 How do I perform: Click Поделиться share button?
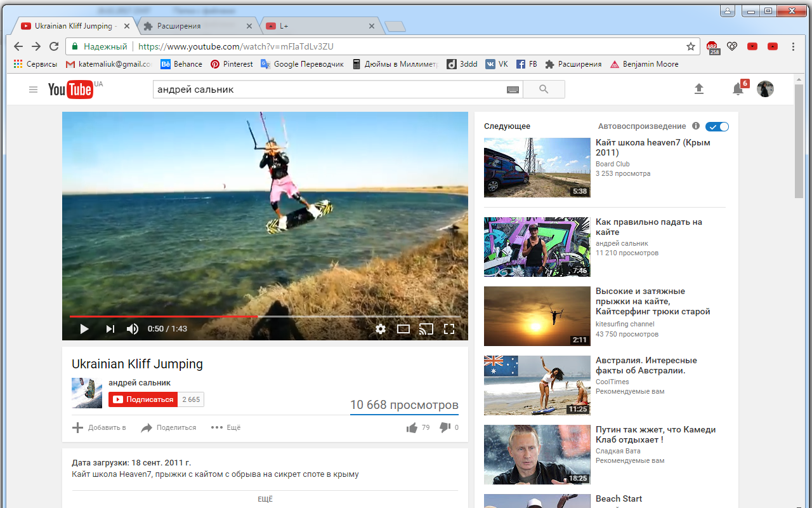[169, 428]
